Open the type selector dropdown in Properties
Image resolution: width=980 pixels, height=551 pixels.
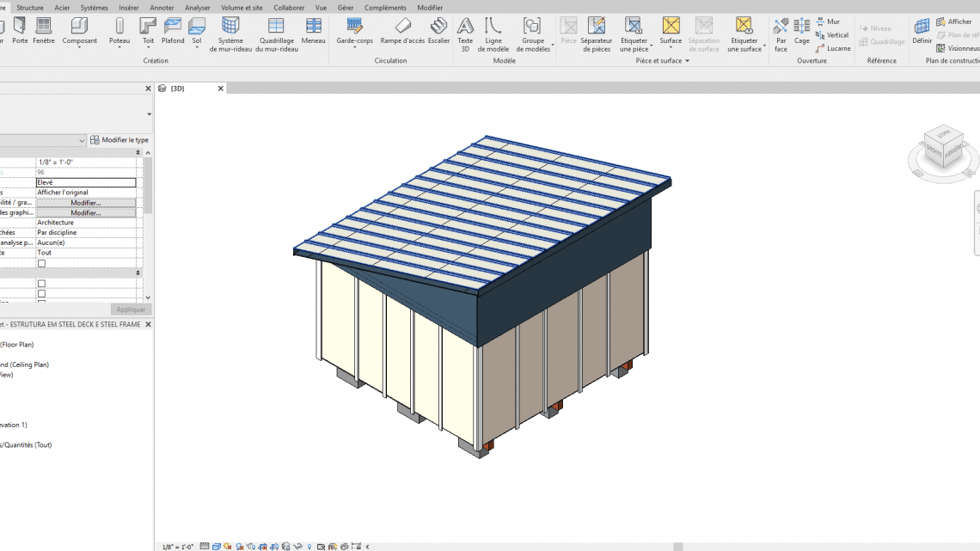(x=149, y=114)
